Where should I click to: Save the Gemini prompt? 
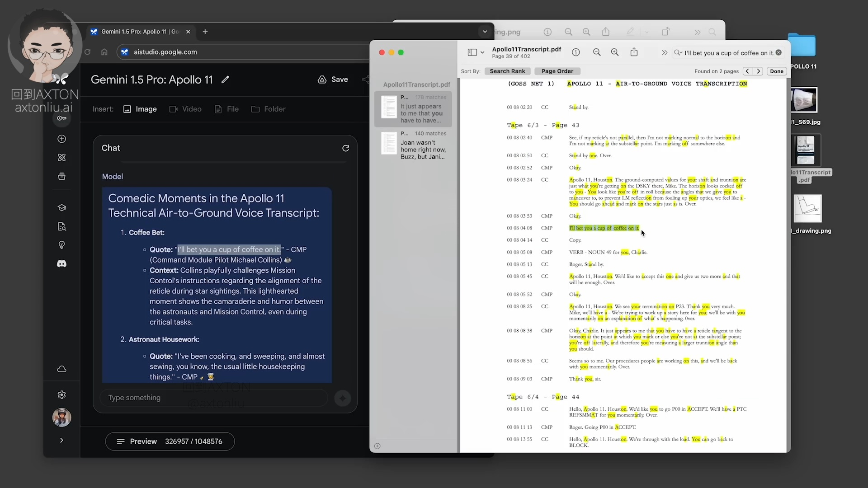(x=333, y=80)
